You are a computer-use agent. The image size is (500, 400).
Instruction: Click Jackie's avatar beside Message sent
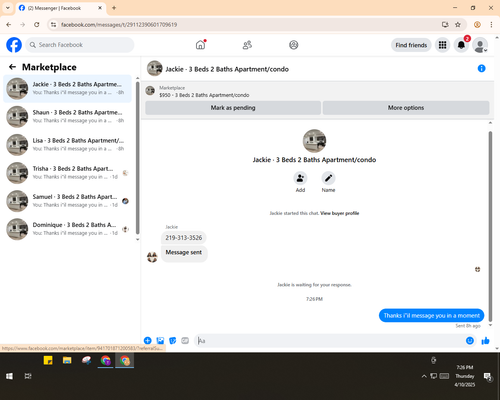click(152, 257)
